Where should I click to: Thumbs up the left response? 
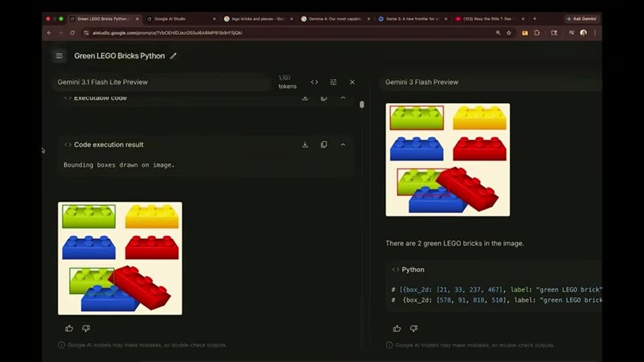click(69, 328)
